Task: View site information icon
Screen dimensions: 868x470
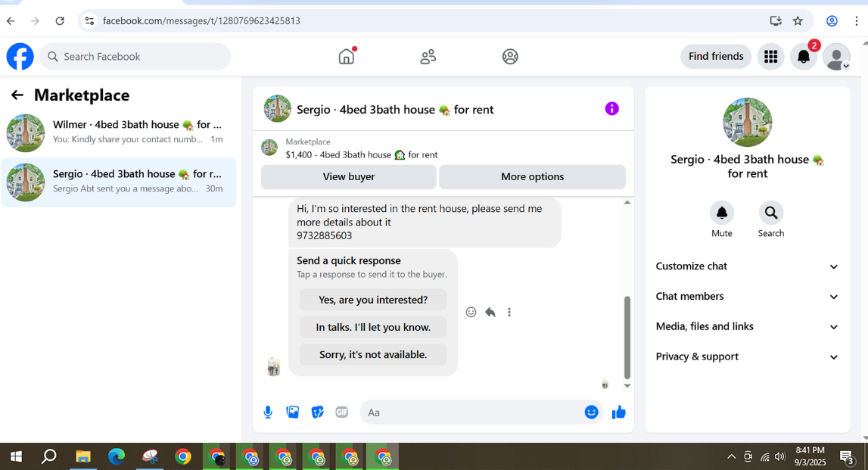Action: (x=89, y=21)
